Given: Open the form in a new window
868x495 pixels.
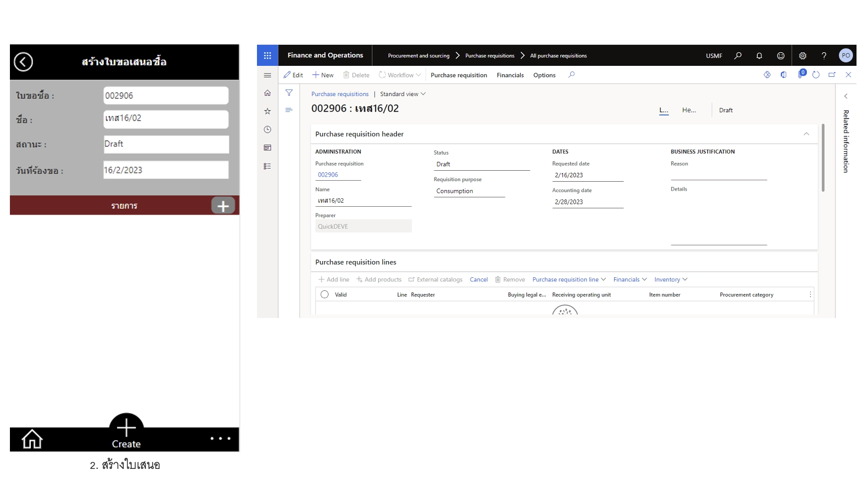Looking at the screenshot, I should click(832, 75).
